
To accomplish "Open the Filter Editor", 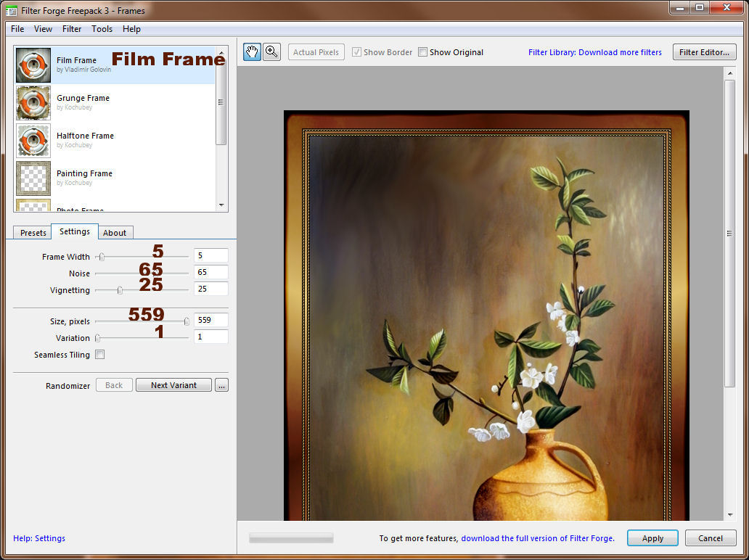I will coord(704,52).
